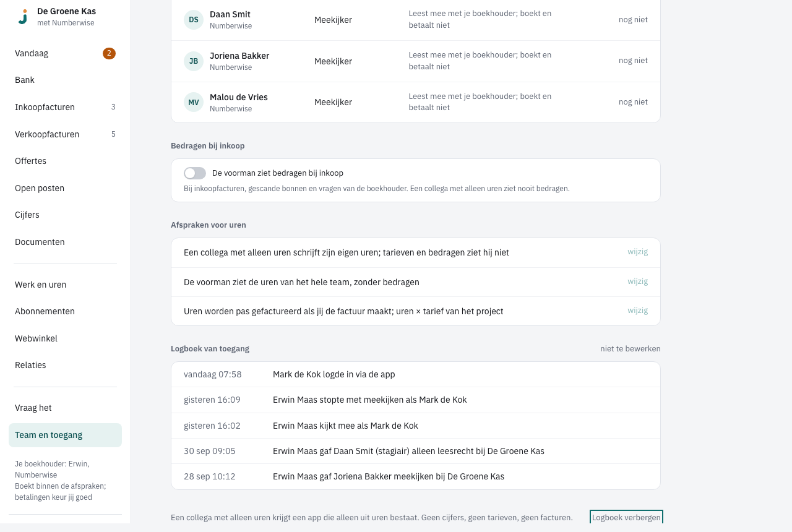Select log entry 'Erwin Maas kijkt mee als Mark de Kok'
Screen dimensions: 792x532
point(416,426)
